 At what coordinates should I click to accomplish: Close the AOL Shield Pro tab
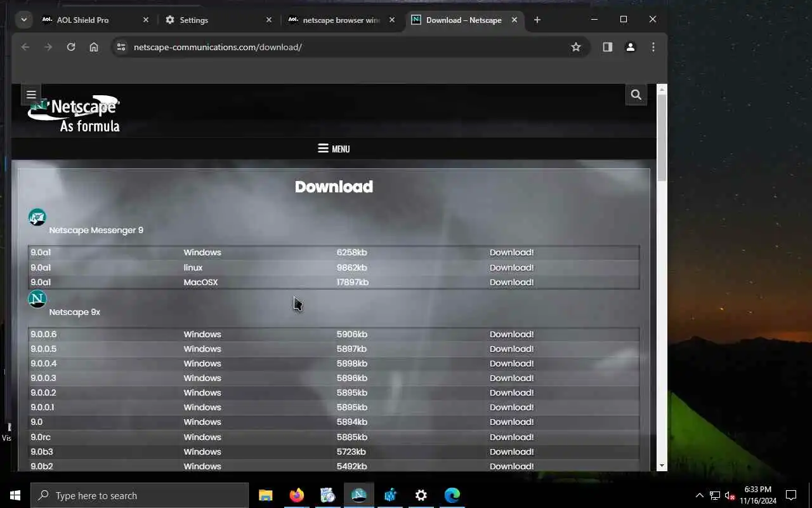(x=145, y=20)
